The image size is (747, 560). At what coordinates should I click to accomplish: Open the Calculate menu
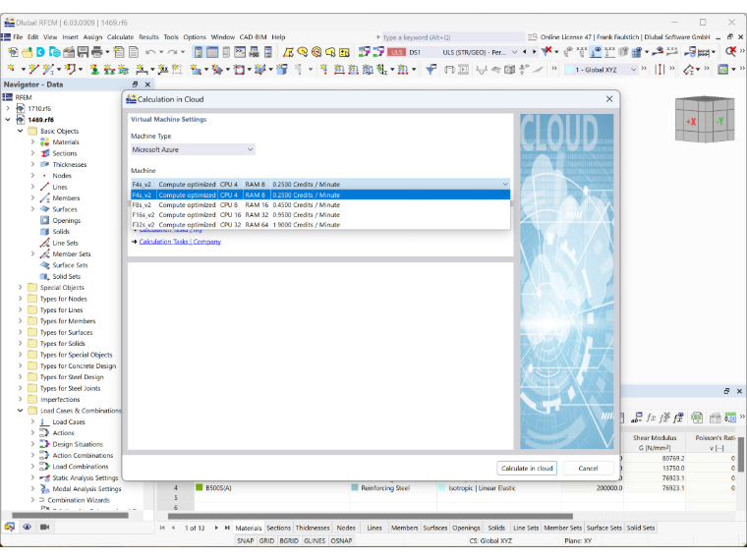coord(120,37)
